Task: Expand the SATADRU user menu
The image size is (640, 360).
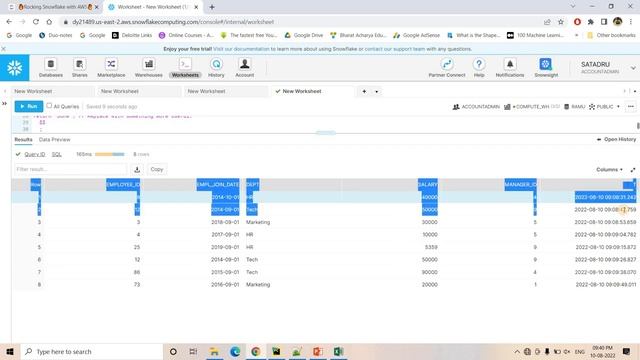Action: 633,68
